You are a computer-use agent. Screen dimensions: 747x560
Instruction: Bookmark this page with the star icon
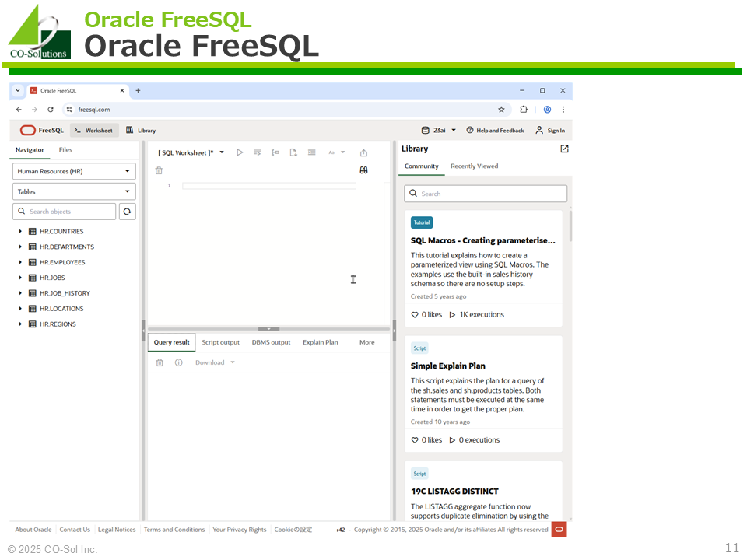point(501,110)
